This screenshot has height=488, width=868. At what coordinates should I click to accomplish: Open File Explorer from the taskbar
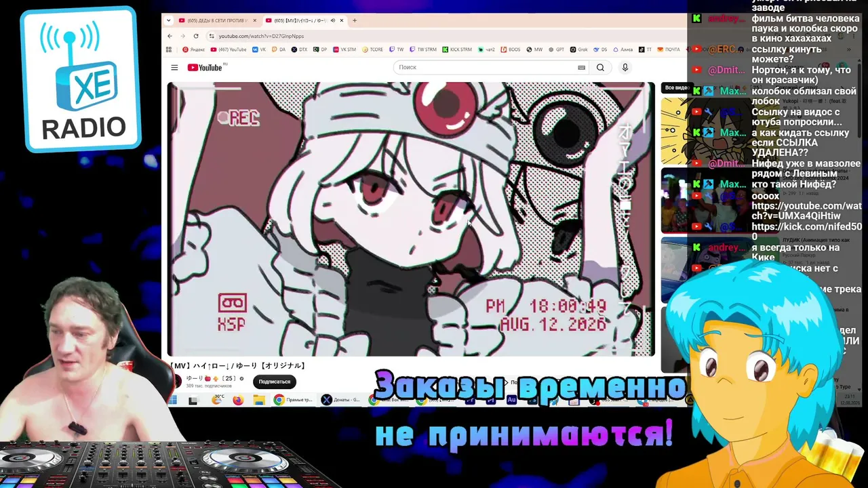point(259,401)
